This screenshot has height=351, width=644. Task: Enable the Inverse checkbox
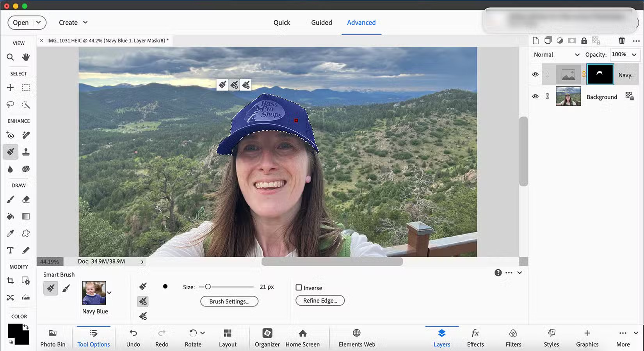click(299, 288)
